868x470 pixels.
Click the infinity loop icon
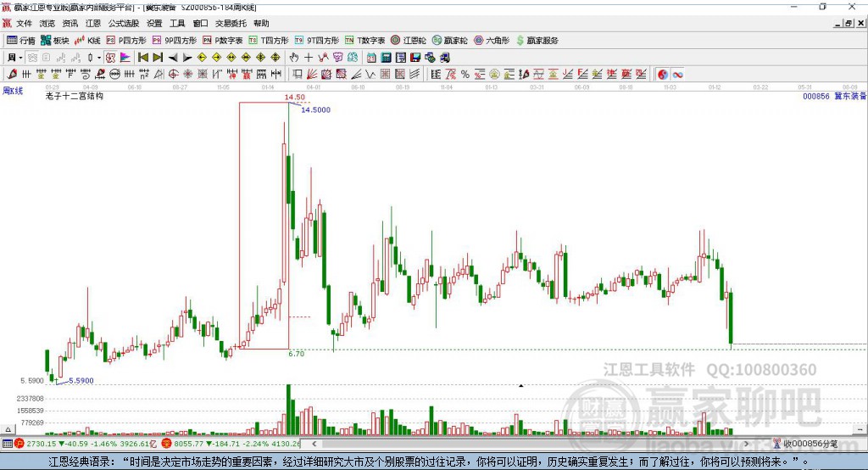click(677, 75)
